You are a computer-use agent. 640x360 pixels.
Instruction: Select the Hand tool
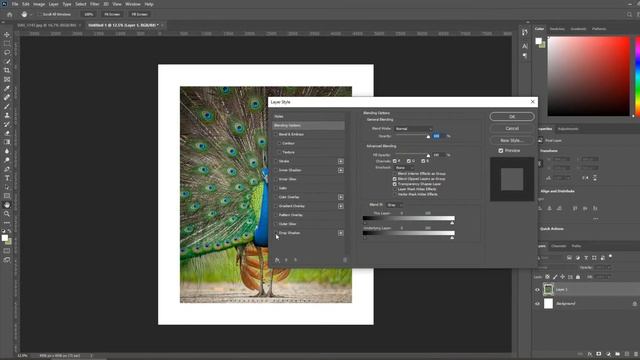7,205
